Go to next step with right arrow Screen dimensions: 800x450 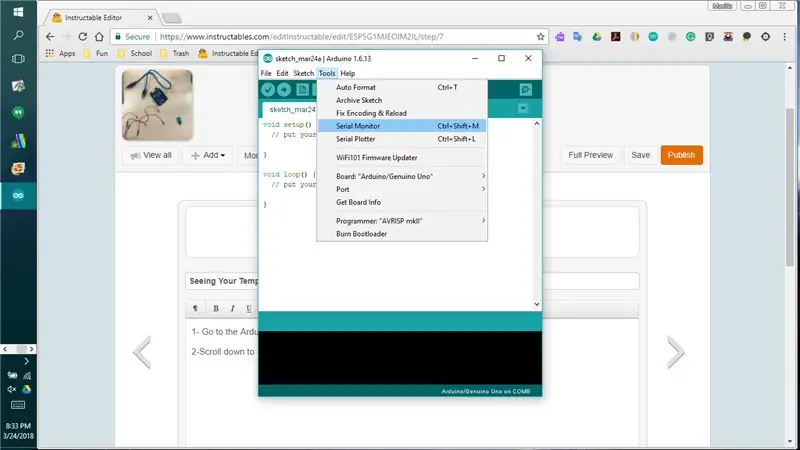point(676,352)
